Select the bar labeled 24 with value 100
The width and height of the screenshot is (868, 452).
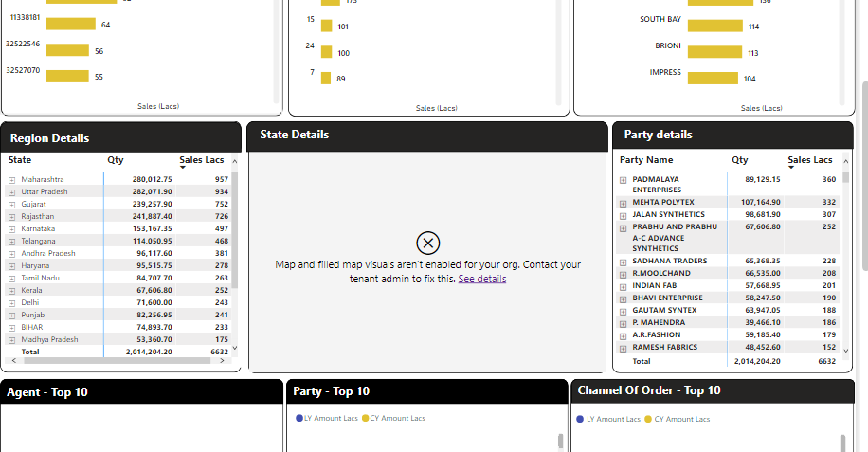tap(327, 52)
